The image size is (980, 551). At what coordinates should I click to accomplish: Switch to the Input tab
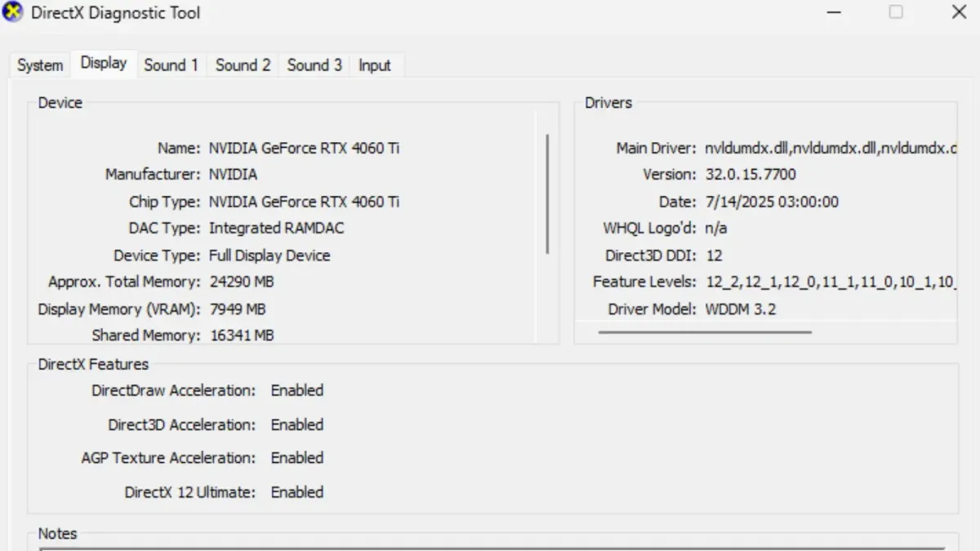[x=375, y=65]
